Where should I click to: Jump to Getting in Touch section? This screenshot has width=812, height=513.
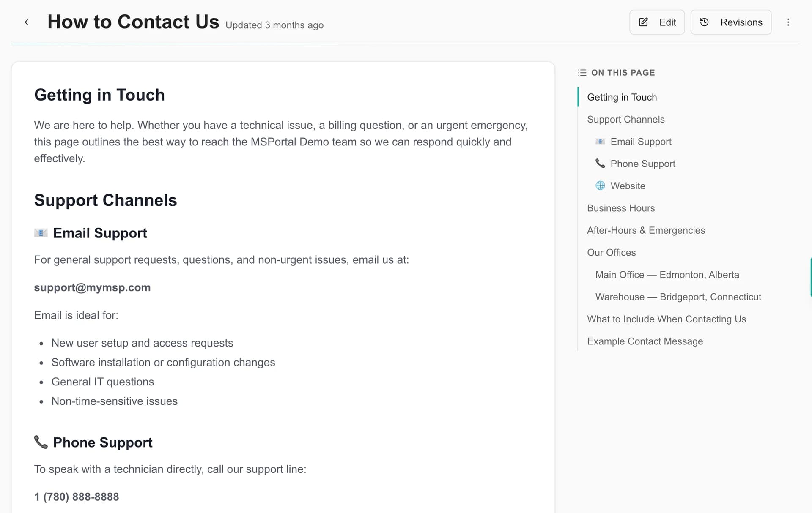[x=622, y=97]
